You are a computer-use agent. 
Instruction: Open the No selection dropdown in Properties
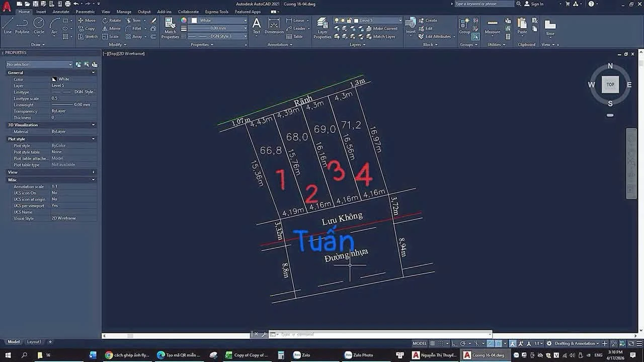point(39,64)
